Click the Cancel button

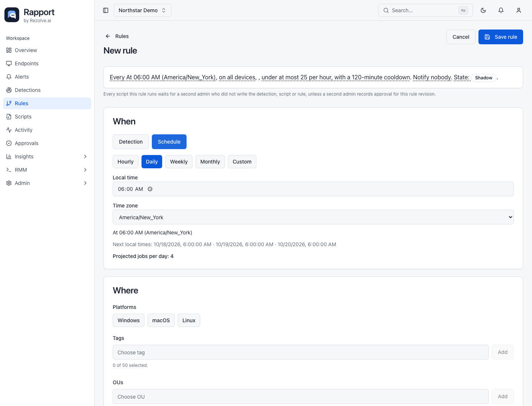click(x=461, y=37)
